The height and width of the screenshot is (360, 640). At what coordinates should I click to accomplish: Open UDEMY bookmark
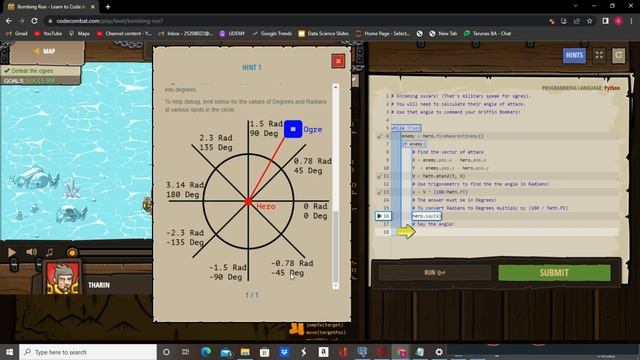click(x=232, y=33)
